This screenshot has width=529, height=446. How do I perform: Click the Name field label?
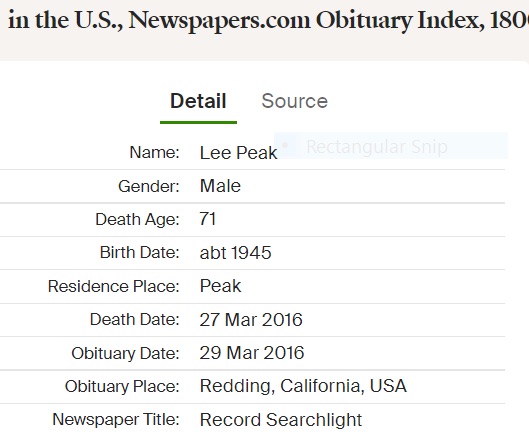point(155,152)
